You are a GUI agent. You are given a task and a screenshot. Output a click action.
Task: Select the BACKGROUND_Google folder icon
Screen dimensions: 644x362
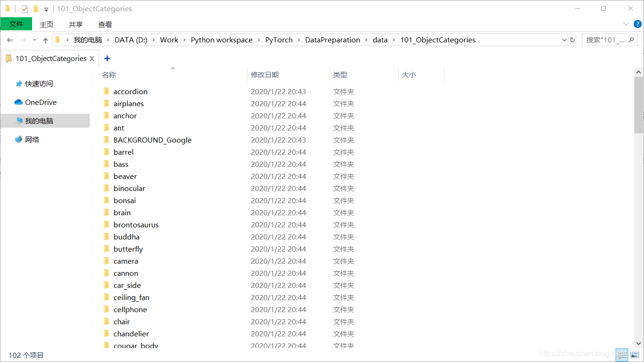pyautogui.click(x=107, y=140)
